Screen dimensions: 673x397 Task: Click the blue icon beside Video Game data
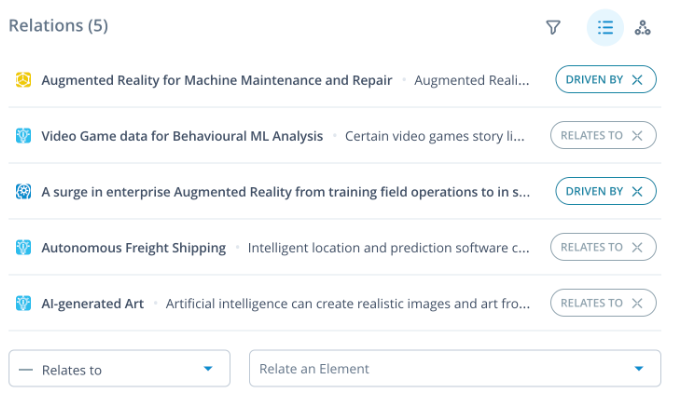pyautogui.click(x=23, y=136)
